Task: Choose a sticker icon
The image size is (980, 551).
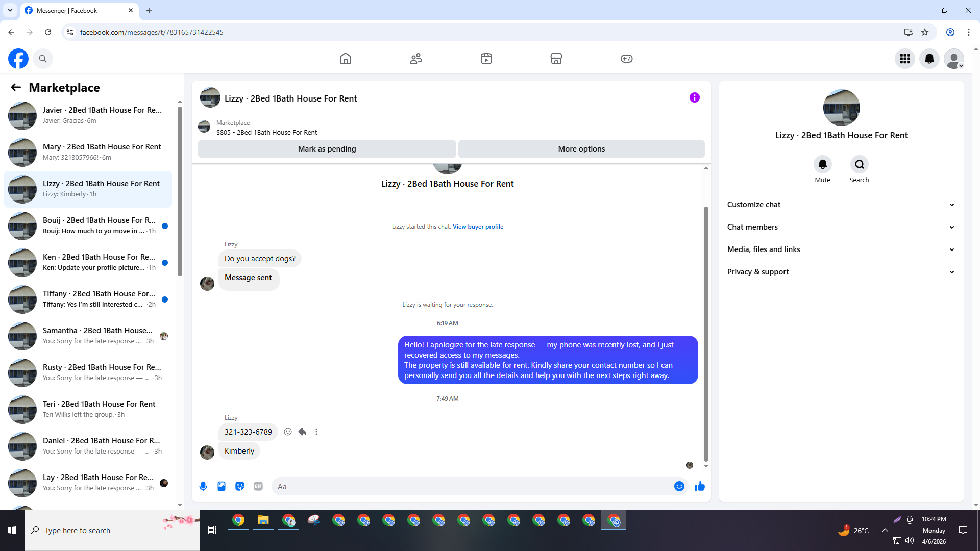Action: [240, 486]
